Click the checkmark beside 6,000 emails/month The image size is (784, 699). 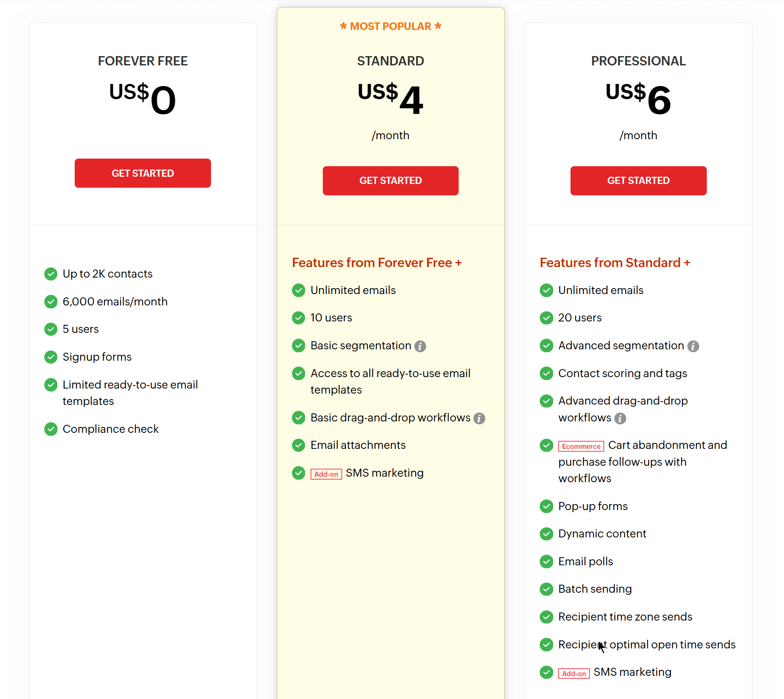(x=51, y=302)
